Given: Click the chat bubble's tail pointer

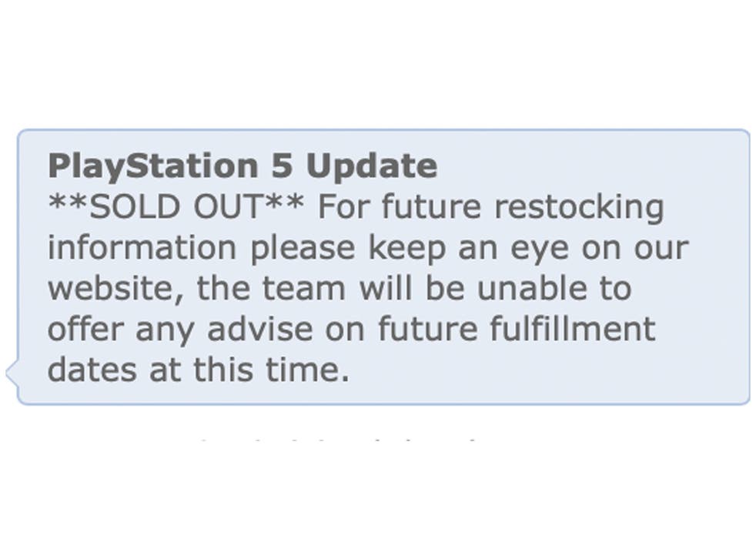Looking at the screenshot, I should 12,373.
